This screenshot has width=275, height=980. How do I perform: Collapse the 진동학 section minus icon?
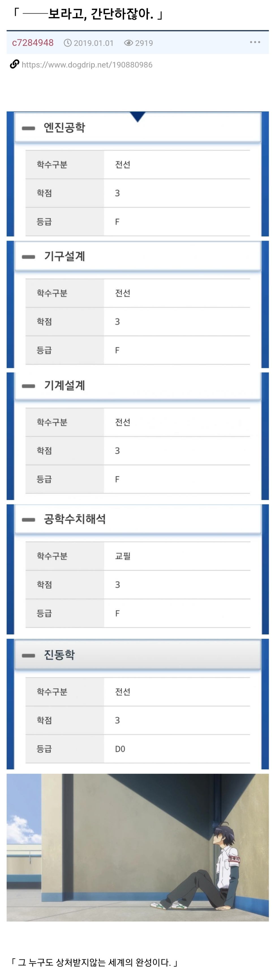click(29, 655)
